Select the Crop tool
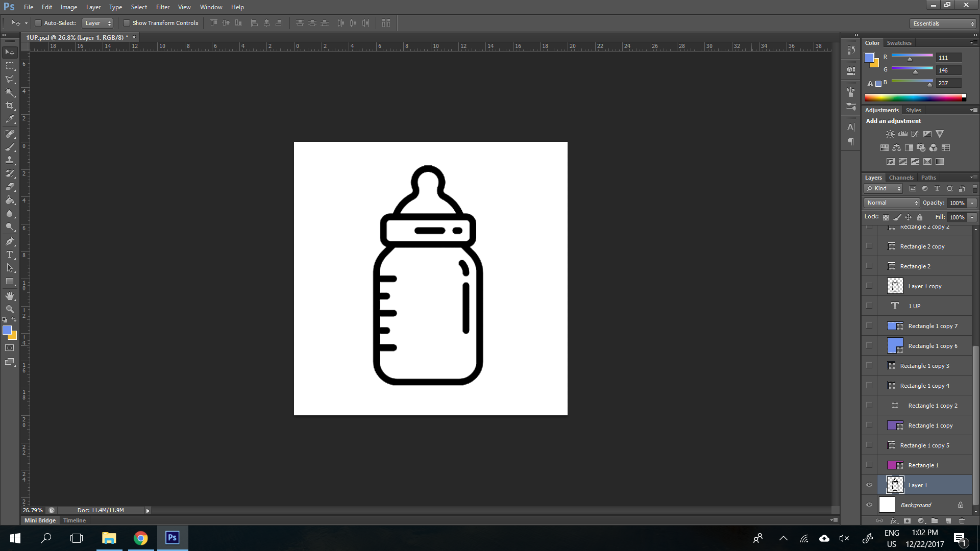The width and height of the screenshot is (980, 551). coord(10,106)
